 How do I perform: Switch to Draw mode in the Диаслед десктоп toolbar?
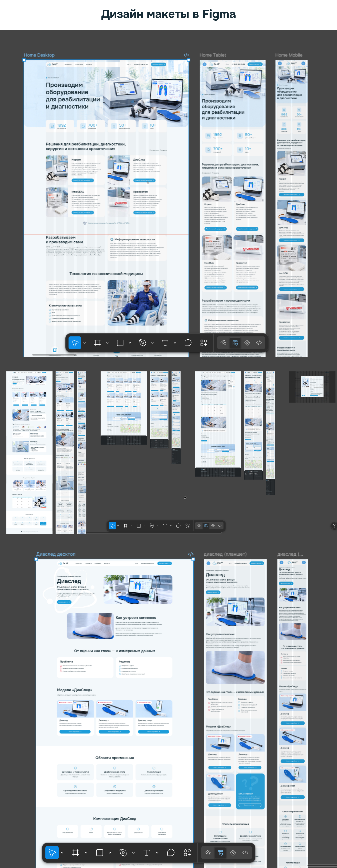[208, 853]
